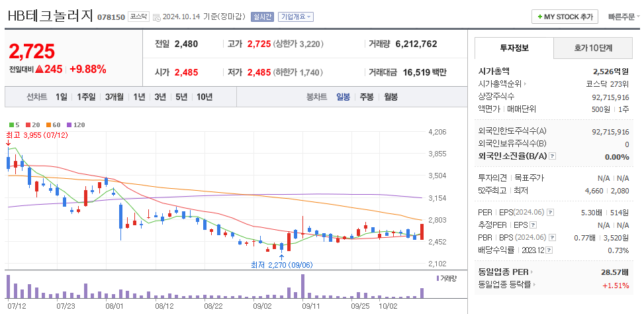This screenshot has height=314, width=644.
Task: Toggle the 실시간 real-time button
Action: coord(262,17)
